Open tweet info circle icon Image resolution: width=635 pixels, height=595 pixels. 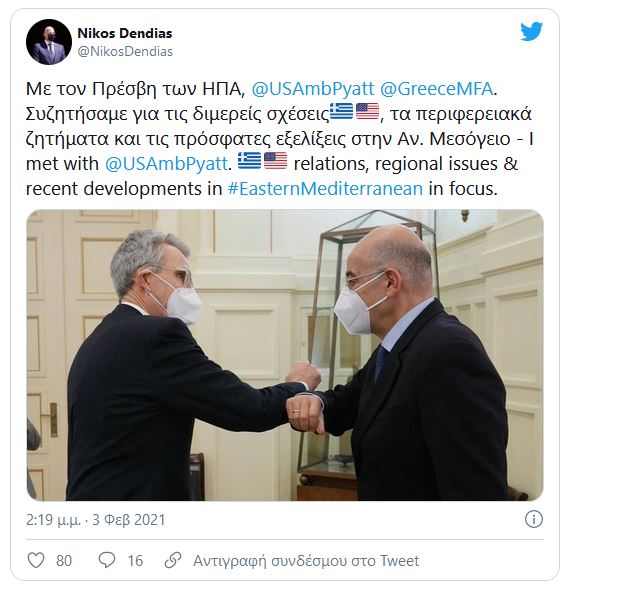pos(533,519)
